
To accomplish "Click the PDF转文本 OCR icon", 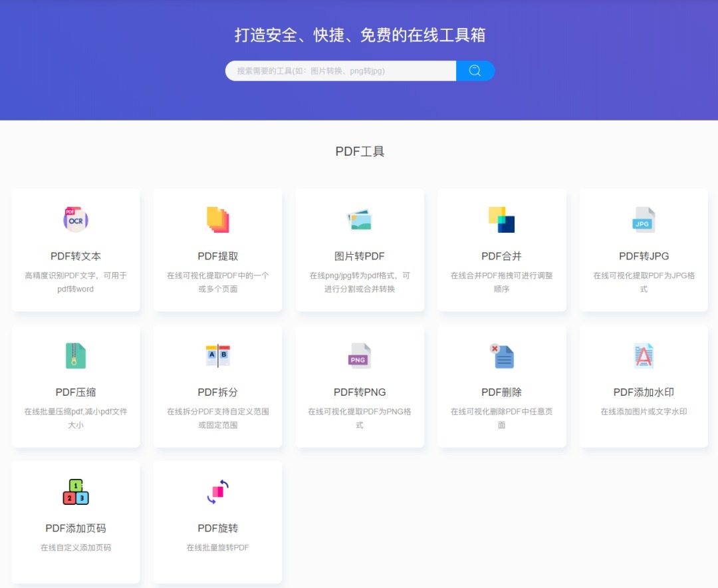I will 76,220.
